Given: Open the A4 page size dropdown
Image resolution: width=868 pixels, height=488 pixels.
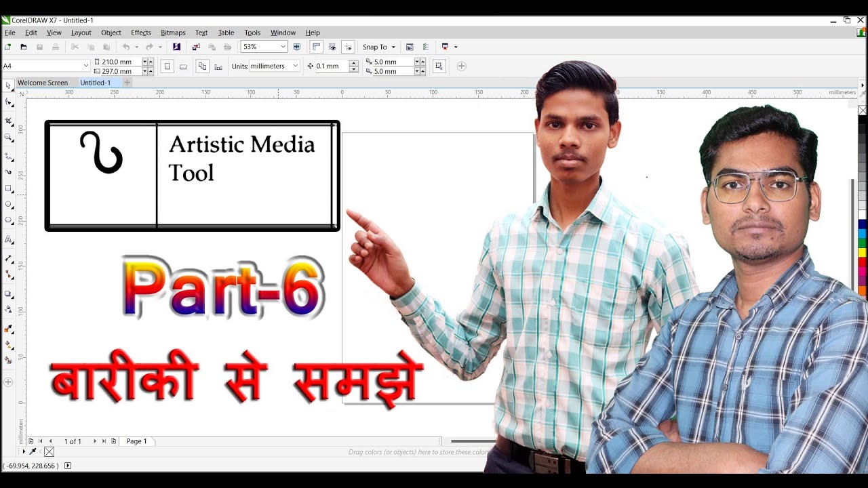Looking at the screenshot, I should (x=86, y=66).
